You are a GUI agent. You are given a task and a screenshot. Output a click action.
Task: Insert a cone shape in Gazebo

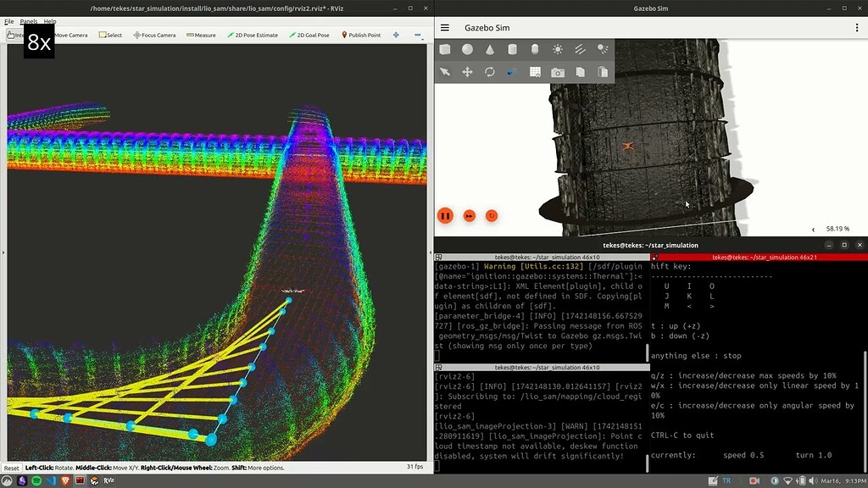click(490, 49)
